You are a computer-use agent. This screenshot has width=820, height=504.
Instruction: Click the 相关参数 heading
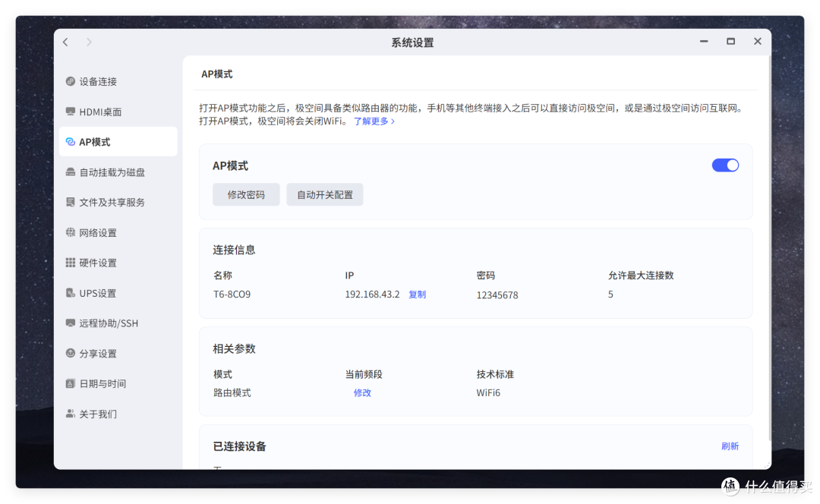(x=234, y=348)
